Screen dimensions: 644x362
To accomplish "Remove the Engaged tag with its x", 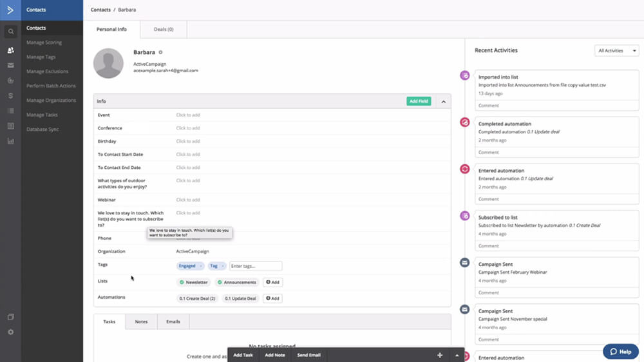I will tap(201, 266).
